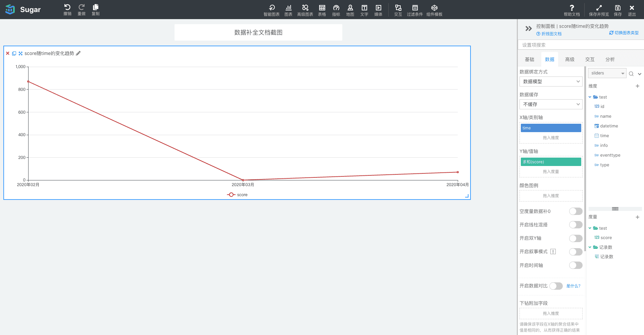644x335 pixels.
Task: Open the 智能图表 smart chart tool
Action: click(271, 10)
